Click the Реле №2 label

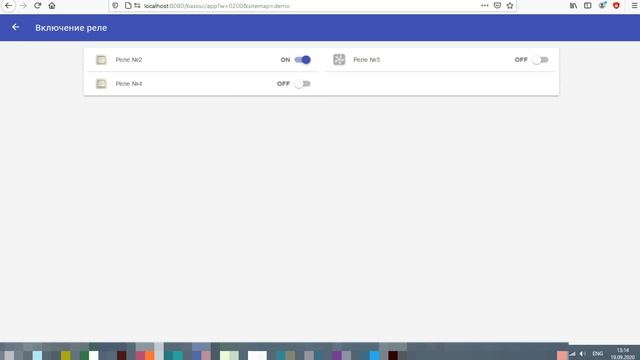129,60
